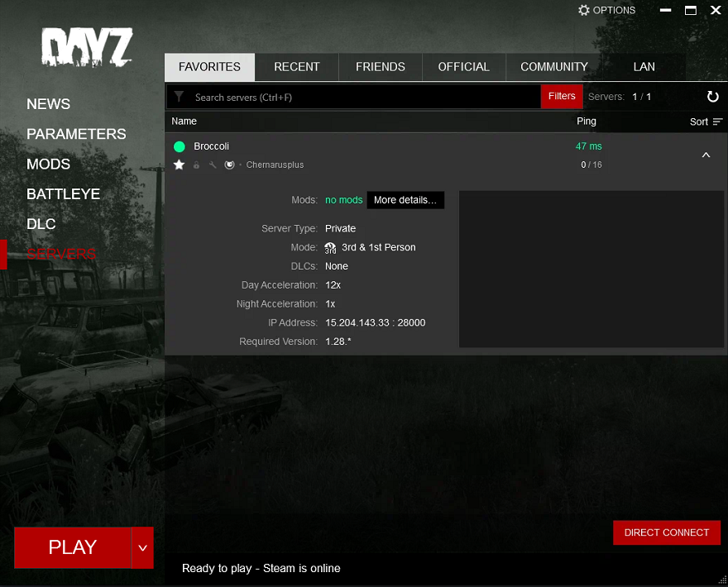Screen dimensions: 728x587
Task: Click the padlock icon on Broccoli server
Action: point(196,165)
